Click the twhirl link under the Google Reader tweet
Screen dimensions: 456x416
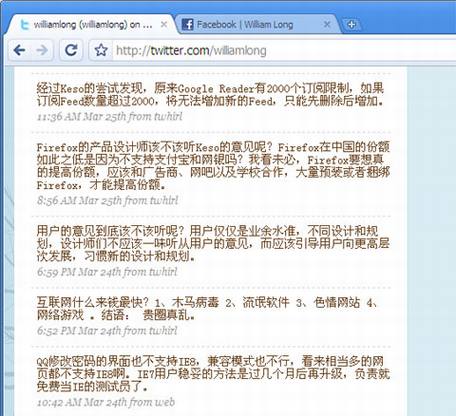point(168,116)
